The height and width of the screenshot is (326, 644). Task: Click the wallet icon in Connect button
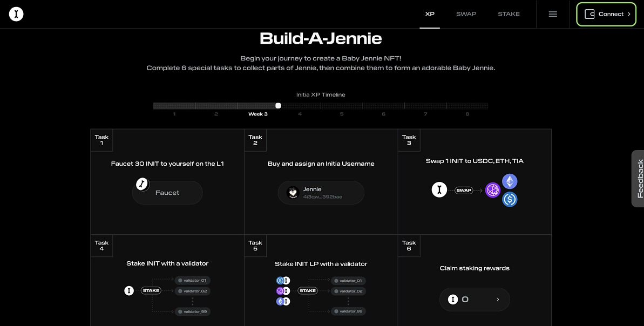pyautogui.click(x=589, y=14)
